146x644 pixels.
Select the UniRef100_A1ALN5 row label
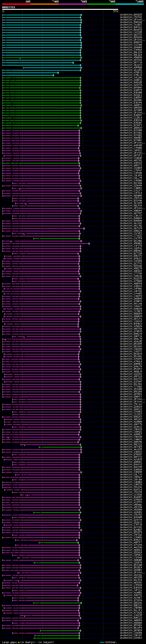[131, 341]
